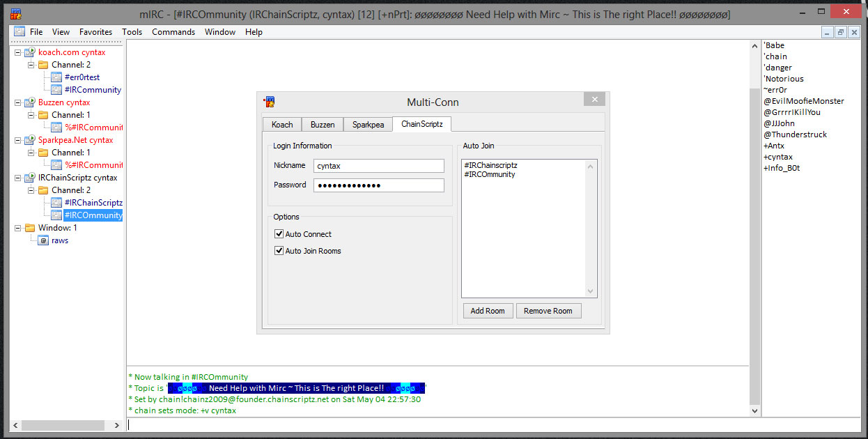Select the ChainScriptz tab
The height and width of the screenshot is (439, 868).
pyautogui.click(x=421, y=124)
